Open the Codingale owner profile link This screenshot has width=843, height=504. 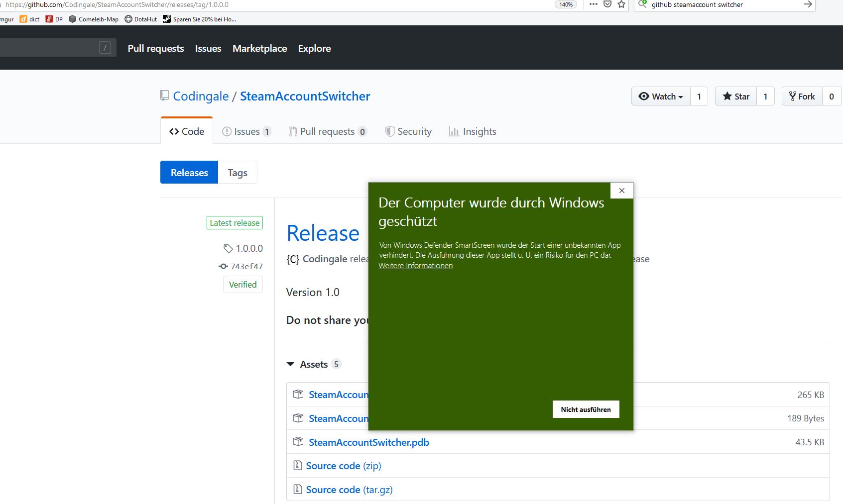tap(201, 96)
